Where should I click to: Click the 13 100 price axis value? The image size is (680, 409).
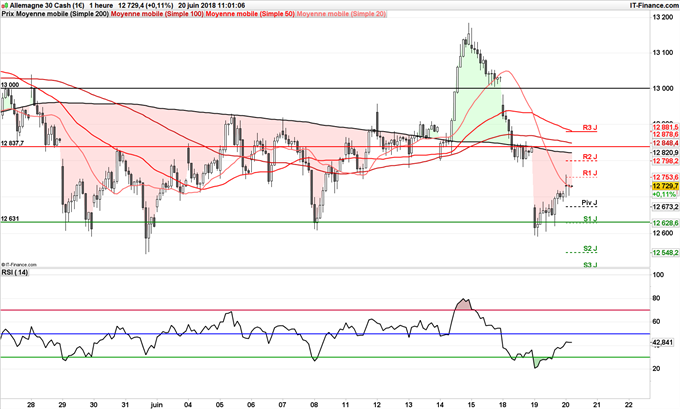663,53
